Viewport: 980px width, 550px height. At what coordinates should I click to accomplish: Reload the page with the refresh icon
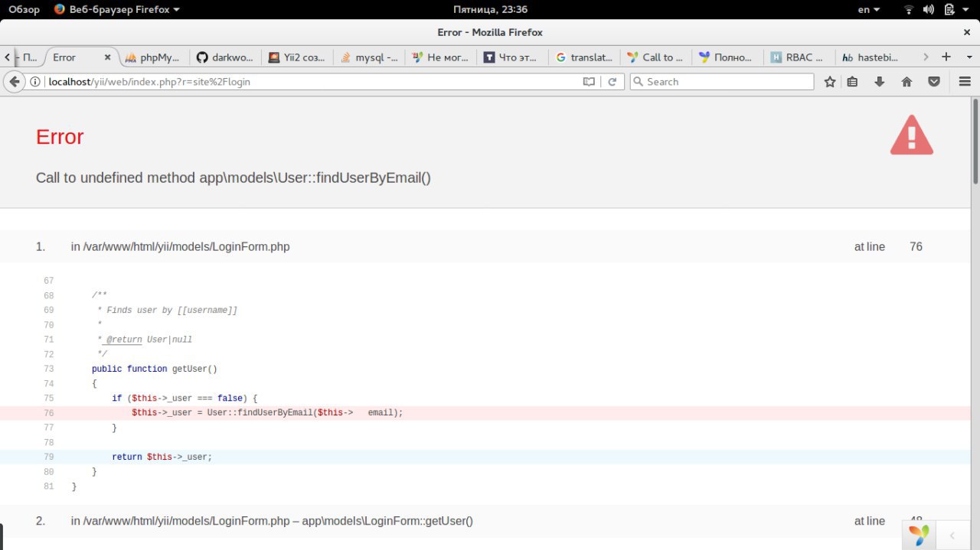(x=612, y=82)
